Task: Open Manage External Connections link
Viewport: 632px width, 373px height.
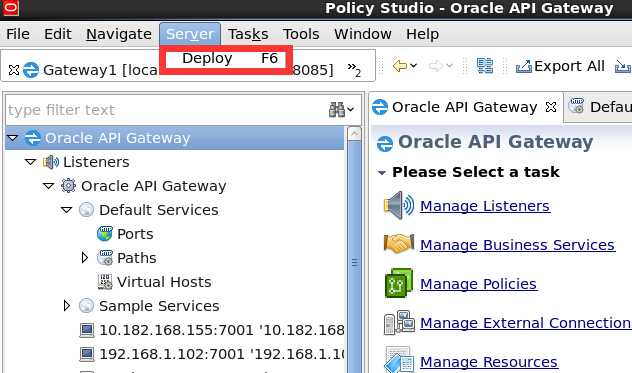Action: 526,323
